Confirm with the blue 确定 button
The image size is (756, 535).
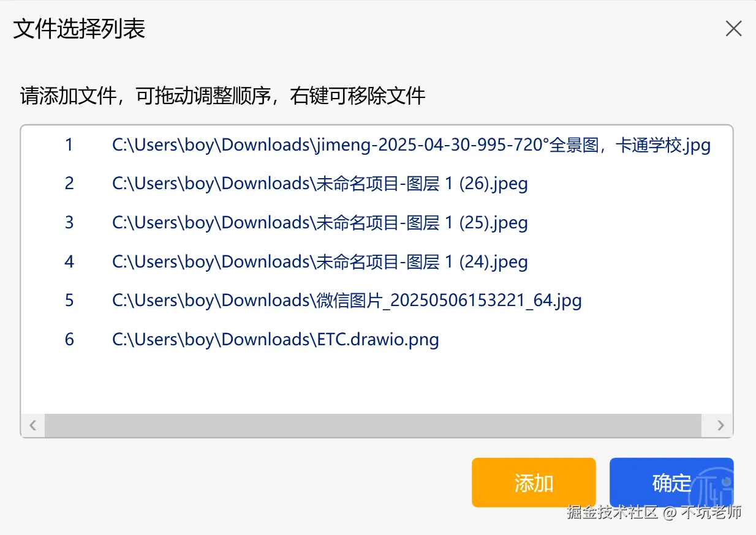pos(671,482)
